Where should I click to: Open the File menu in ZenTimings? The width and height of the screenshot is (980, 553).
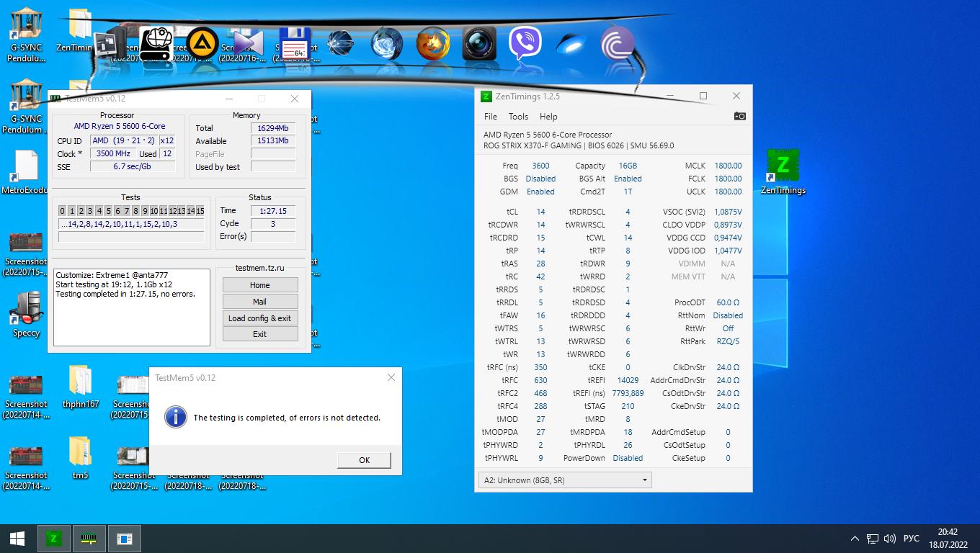491,117
